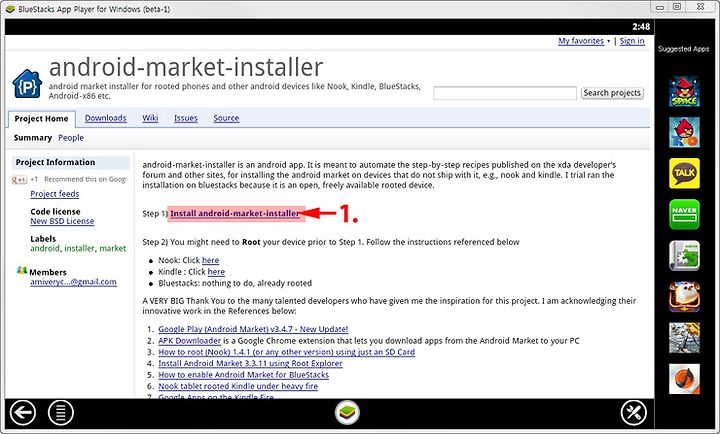Image resolution: width=720 pixels, height=434 pixels.
Task: Switch to the Issues tab
Action: click(186, 118)
